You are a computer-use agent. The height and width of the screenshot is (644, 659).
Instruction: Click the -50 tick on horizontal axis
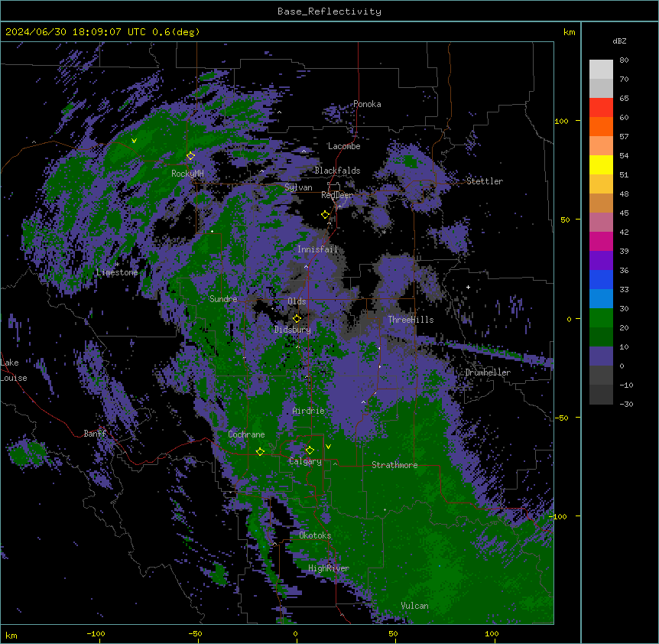pyautogui.click(x=195, y=633)
